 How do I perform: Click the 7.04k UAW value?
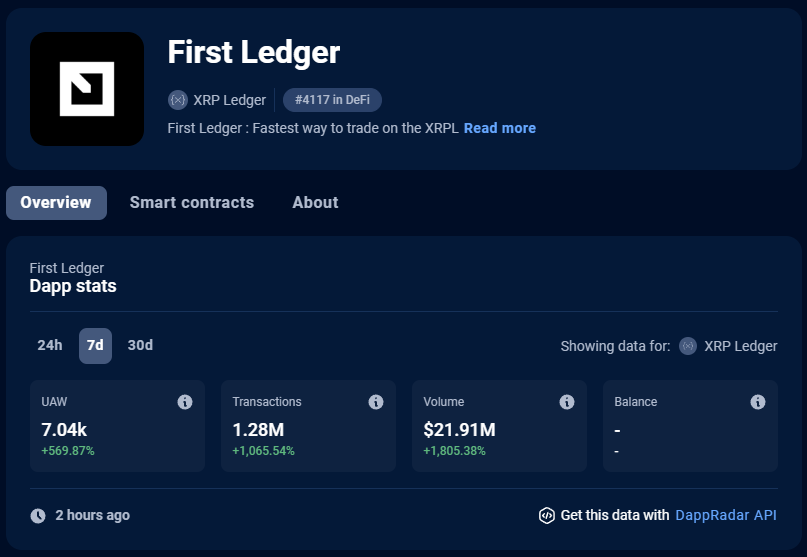click(x=64, y=430)
